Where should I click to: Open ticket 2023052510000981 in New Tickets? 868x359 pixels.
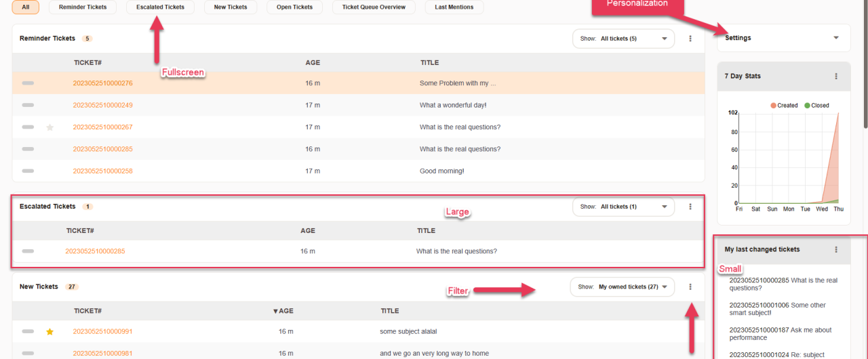(102, 354)
